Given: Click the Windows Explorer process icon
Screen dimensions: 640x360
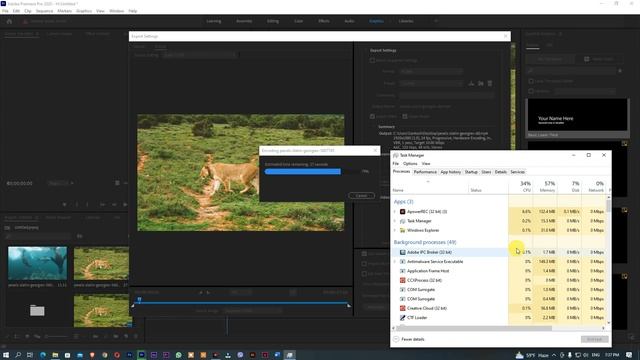Looking at the screenshot, I should (x=402, y=230).
